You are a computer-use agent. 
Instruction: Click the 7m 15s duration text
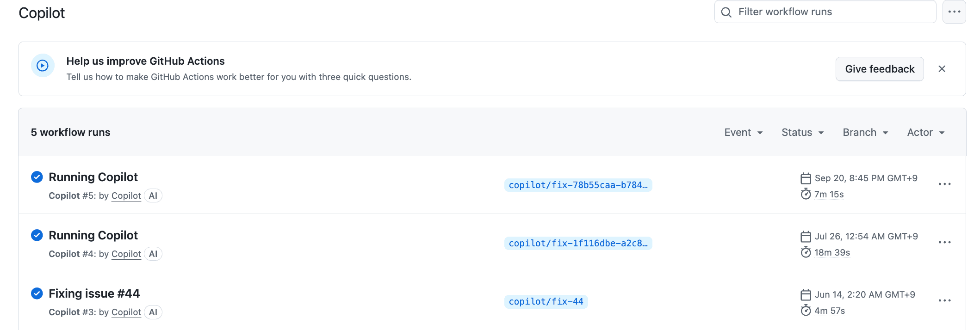[x=829, y=194]
